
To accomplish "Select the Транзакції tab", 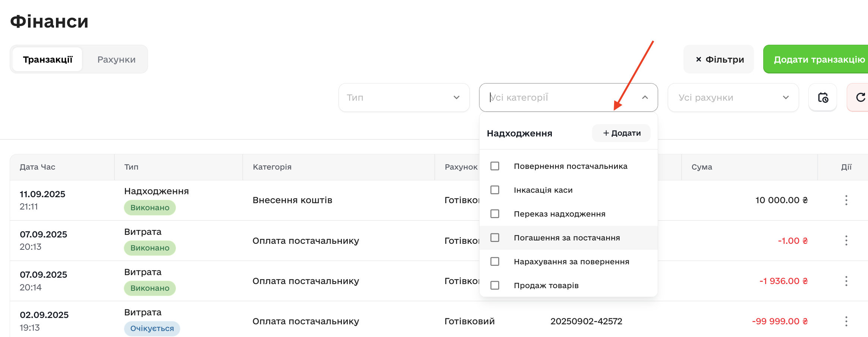I will (47, 59).
